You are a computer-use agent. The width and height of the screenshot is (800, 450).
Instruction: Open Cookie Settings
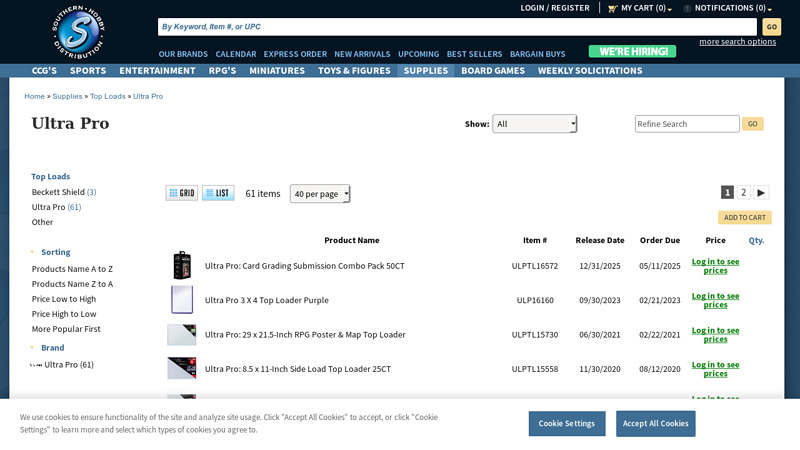coord(567,423)
